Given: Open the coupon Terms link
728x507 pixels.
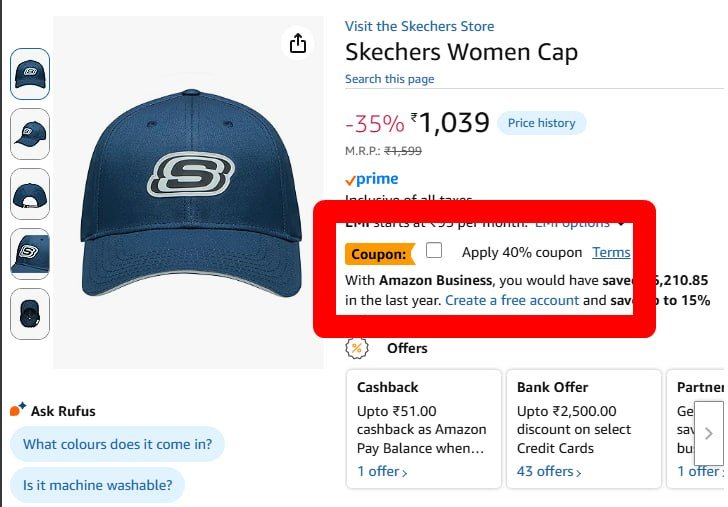Looking at the screenshot, I should click(x=611, y=253).
